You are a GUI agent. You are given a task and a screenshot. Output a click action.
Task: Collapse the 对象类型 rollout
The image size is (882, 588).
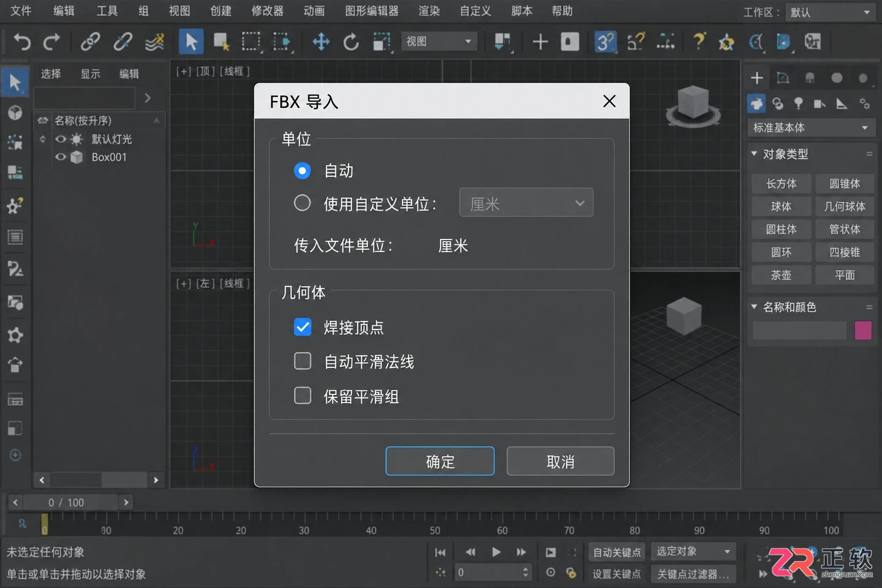[x=754, y=154]
